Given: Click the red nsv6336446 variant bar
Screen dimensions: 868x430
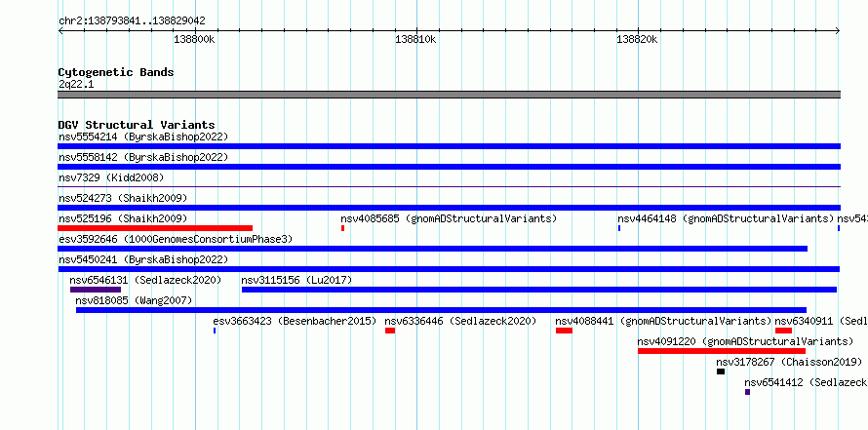Looking at the screenshot, I should [x=390, y=331].
